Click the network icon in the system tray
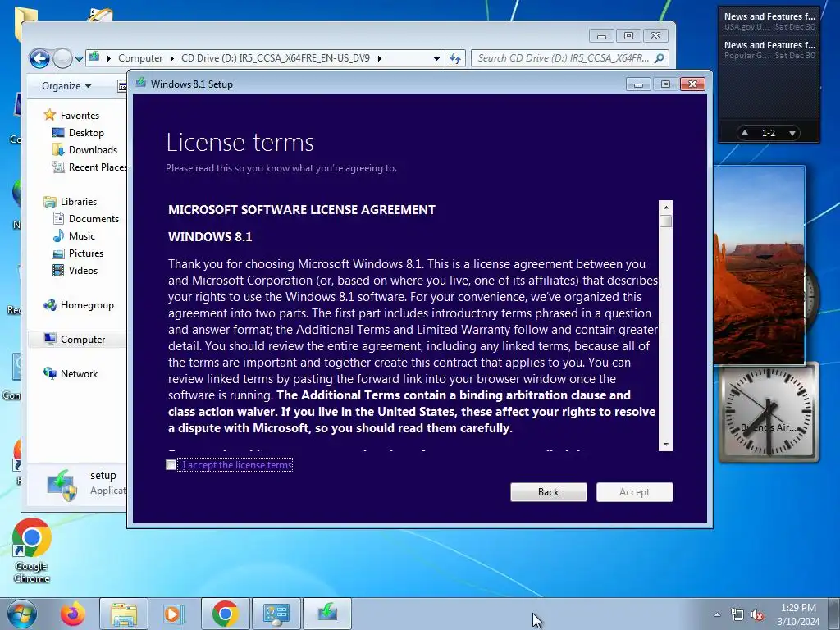This screenshot has width=840, height=630. pos(737,614)
